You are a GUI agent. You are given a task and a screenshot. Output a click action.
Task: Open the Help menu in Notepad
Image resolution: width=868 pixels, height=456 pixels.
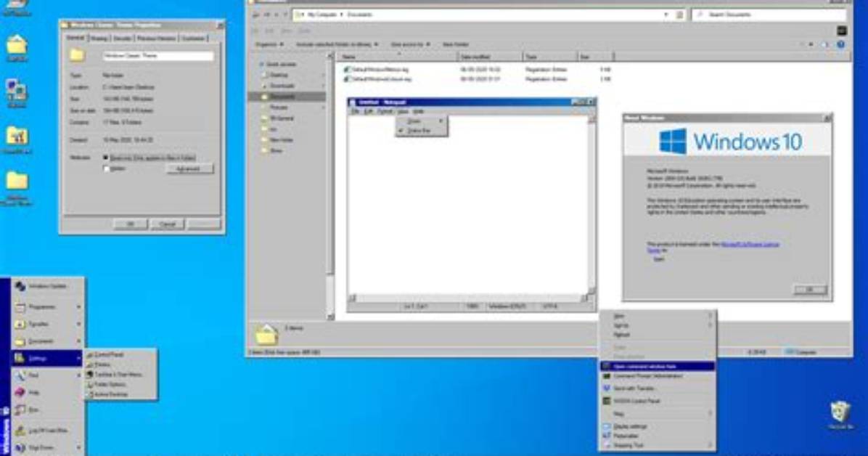(x=419, y=111)
